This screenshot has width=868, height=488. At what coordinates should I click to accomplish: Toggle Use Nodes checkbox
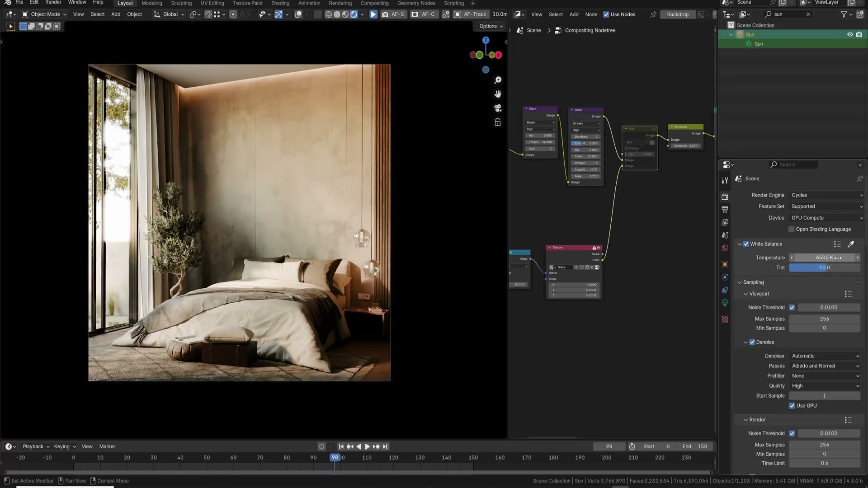tap(606, 14)
